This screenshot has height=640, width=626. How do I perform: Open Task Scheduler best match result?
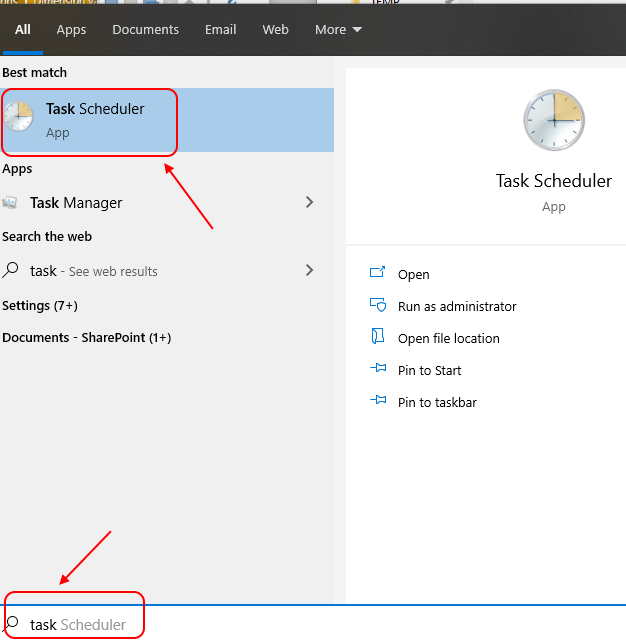pos(167,120)
